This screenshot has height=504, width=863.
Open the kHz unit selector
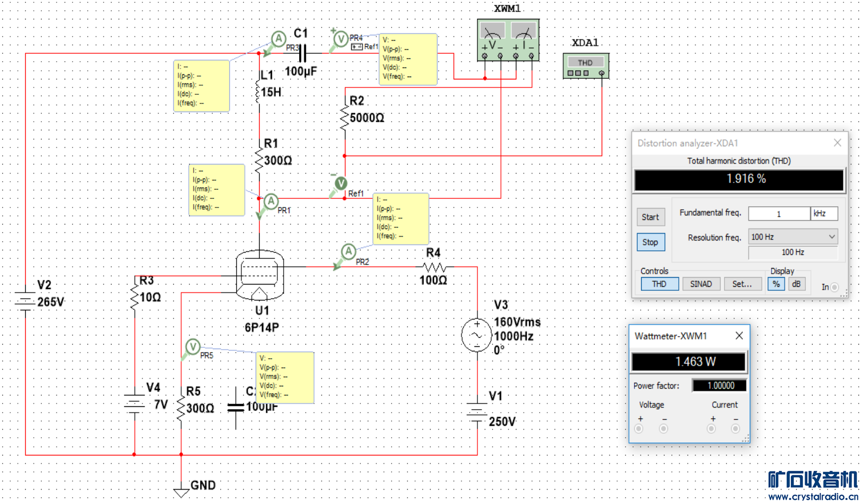(824, 213)
